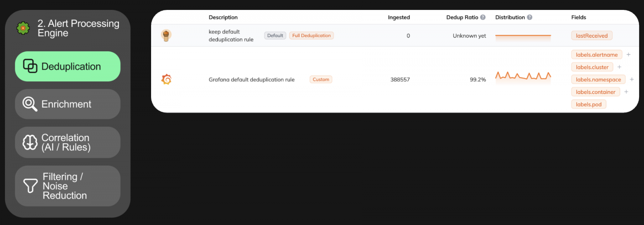
Task: Click the Keep provider icon in first row
Action: pyautogui.click(x=166, y=36)
